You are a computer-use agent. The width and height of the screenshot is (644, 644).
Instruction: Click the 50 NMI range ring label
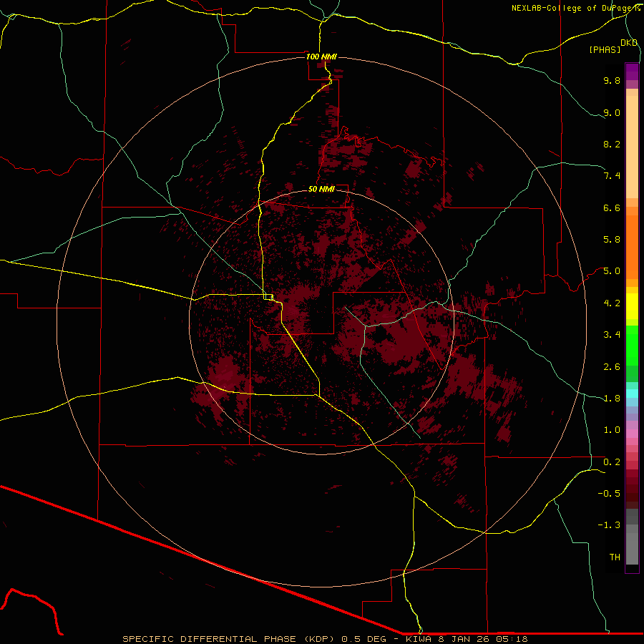coord(321,189)
